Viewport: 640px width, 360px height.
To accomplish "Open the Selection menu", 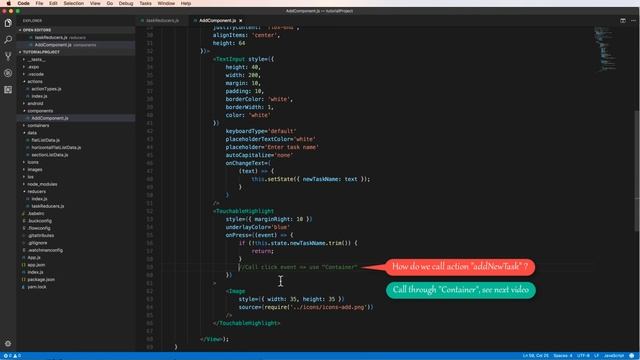I will [73, 3].
